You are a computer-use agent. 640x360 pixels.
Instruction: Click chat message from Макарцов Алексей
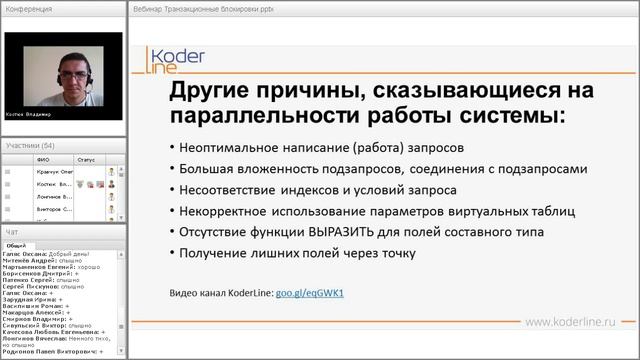tap(36, 313)
